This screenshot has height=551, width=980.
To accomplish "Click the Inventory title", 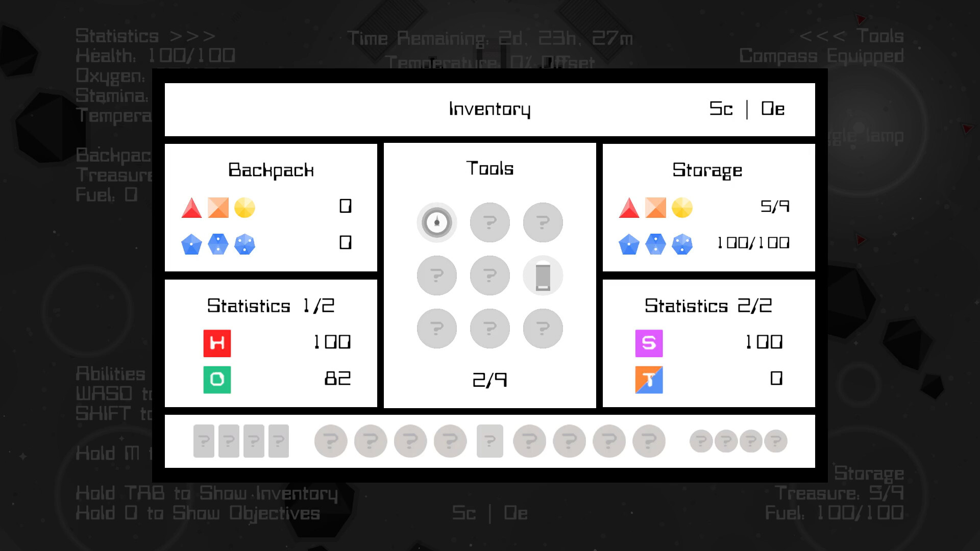I will click(x=489, y=109).
